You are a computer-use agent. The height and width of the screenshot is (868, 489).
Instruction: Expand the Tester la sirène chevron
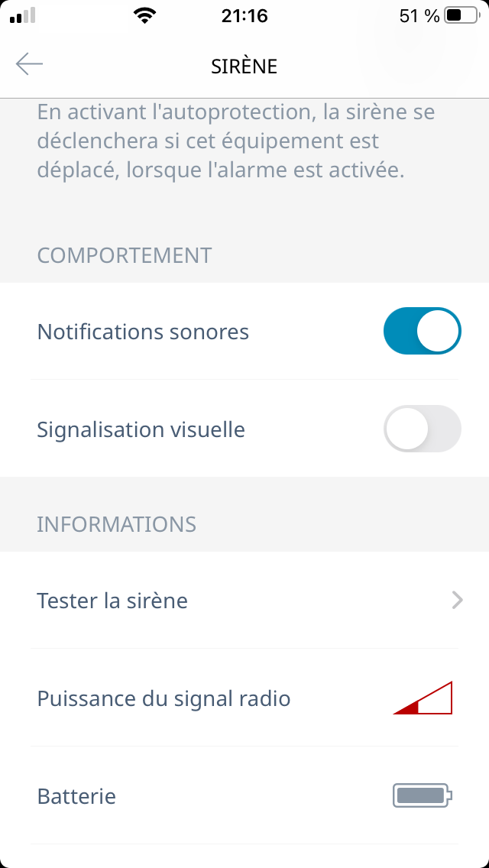tap(457, 601)
